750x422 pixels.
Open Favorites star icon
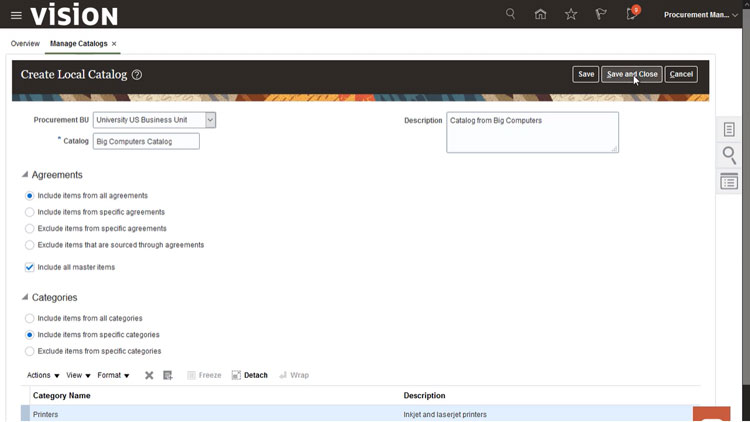[x=571, y=14]
